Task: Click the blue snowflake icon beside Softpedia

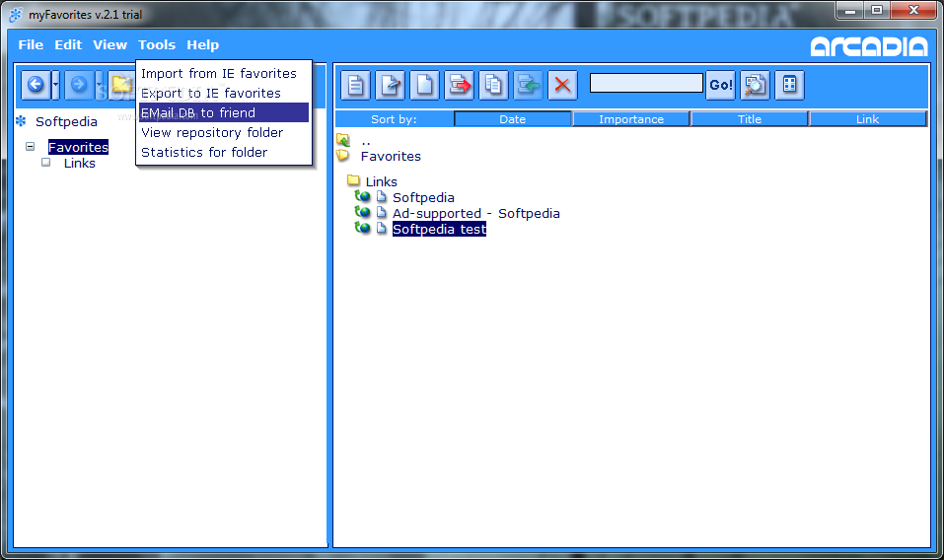Action: 21,121
